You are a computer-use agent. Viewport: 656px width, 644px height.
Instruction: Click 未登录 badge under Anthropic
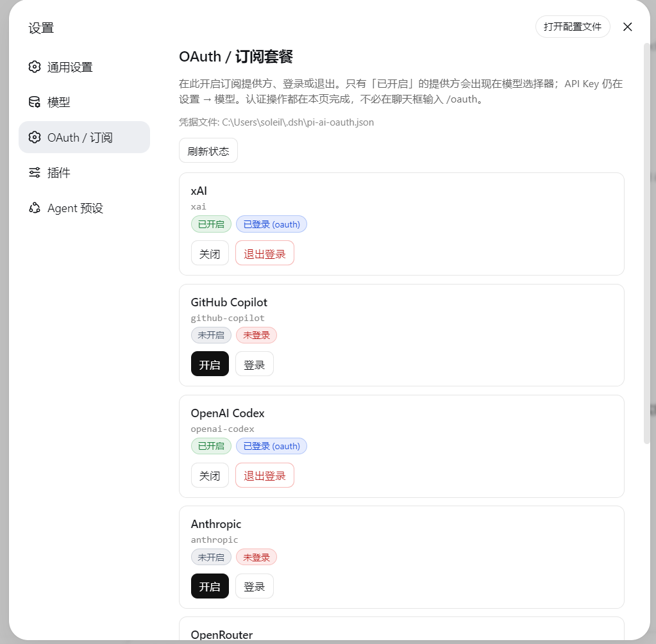click(x=257, y=557)
